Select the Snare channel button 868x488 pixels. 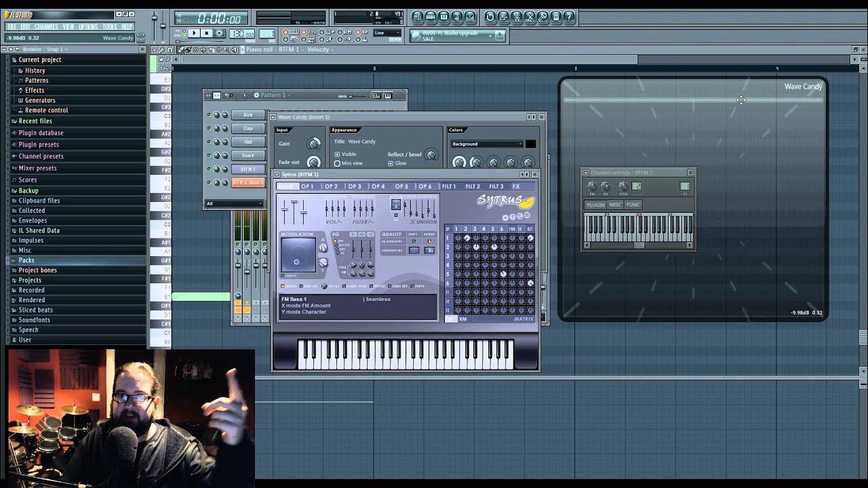[x=248, y=155]
